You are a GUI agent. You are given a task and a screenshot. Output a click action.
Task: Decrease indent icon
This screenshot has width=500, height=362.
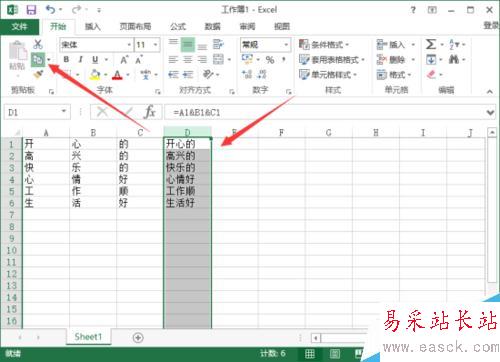coord(173,74)
